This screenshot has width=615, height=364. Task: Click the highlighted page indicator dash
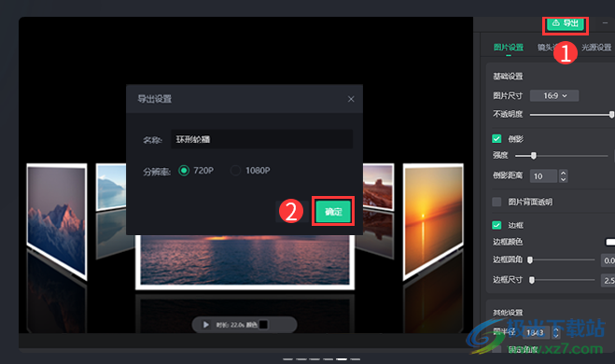click(342, 359)
